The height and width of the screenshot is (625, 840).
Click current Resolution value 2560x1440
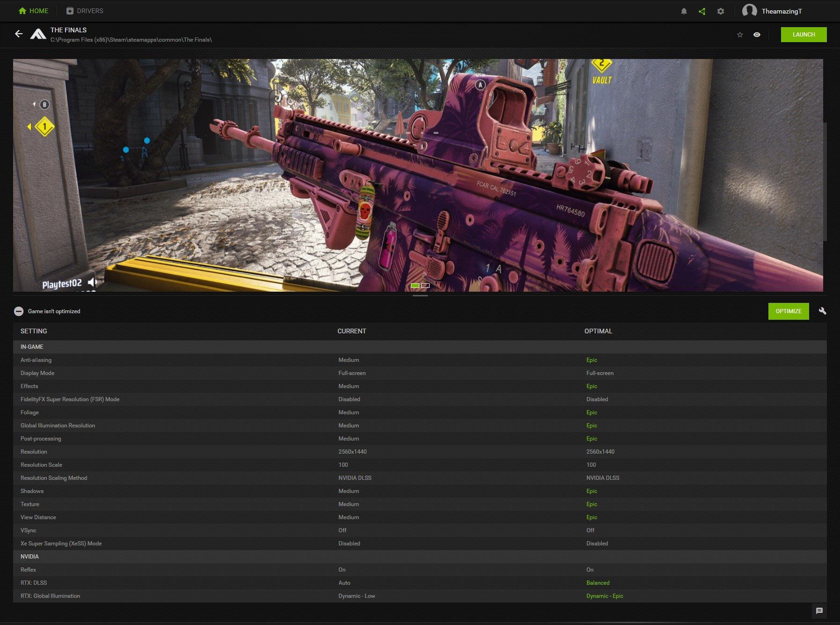coord(352,452)
